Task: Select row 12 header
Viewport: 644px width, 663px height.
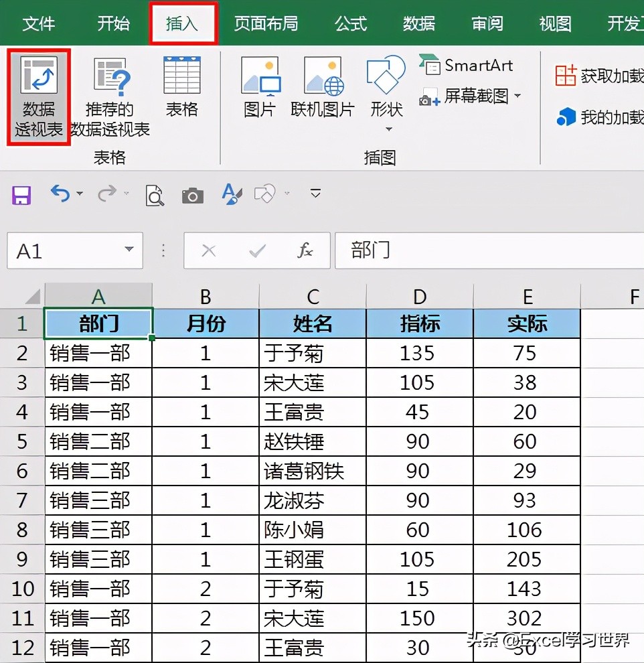Action: click(22, 648)
